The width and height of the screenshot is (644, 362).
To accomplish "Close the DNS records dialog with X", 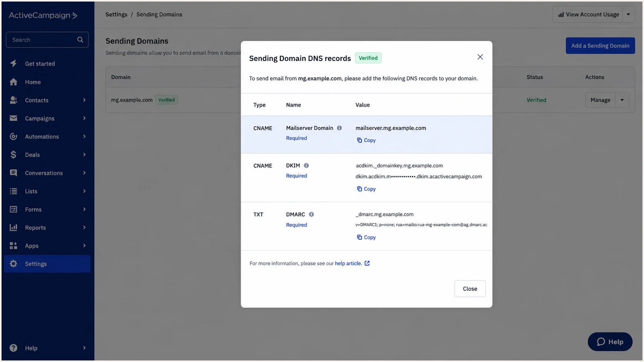I will tap(480, 57).
